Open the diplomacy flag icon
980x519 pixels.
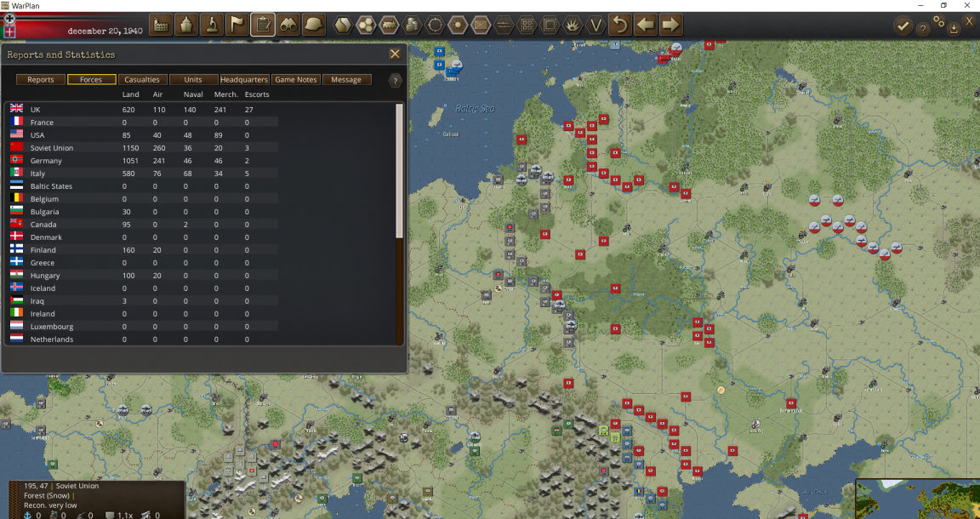237,26
